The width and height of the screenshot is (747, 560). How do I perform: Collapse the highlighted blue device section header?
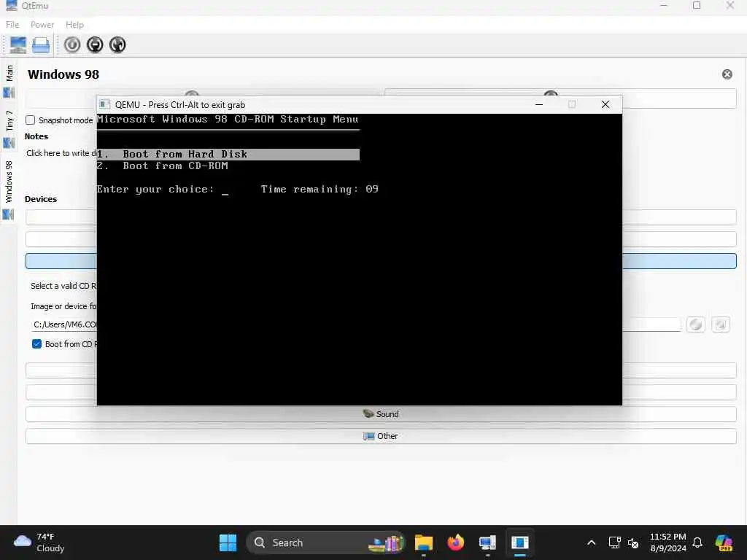[381, 261]
